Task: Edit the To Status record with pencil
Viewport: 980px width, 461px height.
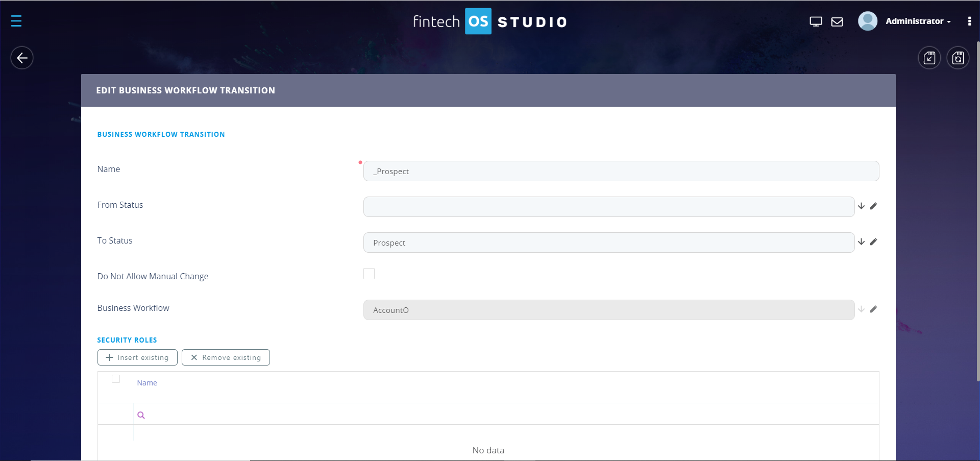Action: tap(873, 242)
